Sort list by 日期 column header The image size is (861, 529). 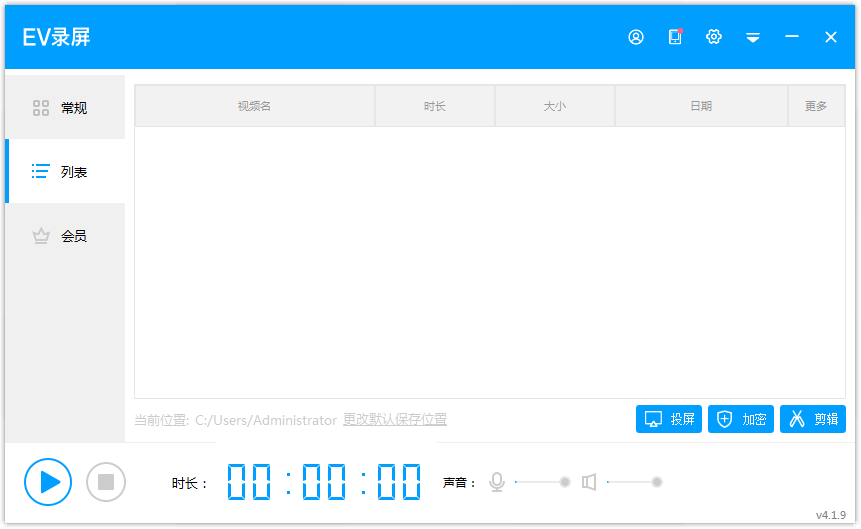point(701,106)
